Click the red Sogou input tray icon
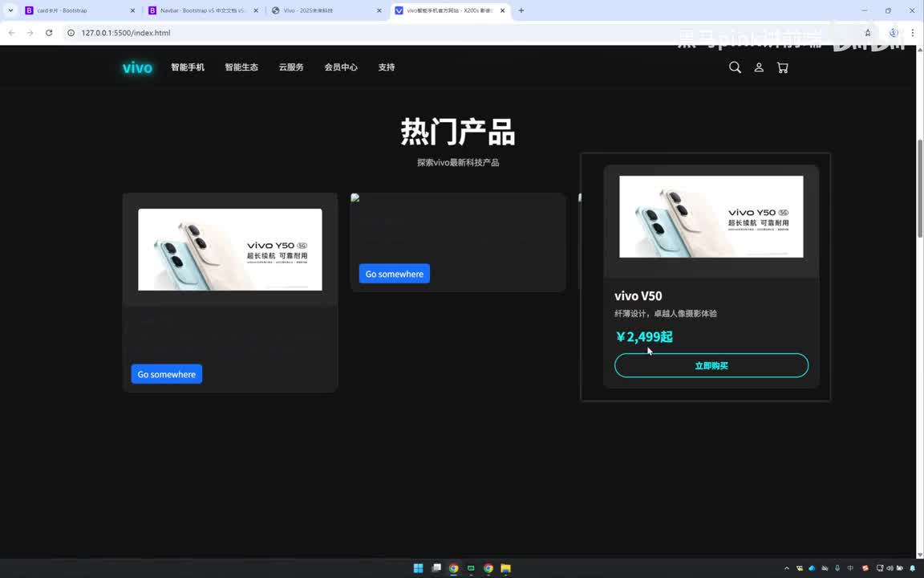The width and height of the screenshot is (924, 578). [x=865, y=568]
